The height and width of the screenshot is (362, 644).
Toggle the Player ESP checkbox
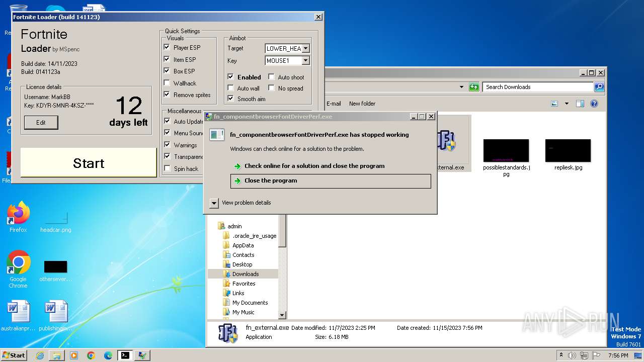pos(167,47)
